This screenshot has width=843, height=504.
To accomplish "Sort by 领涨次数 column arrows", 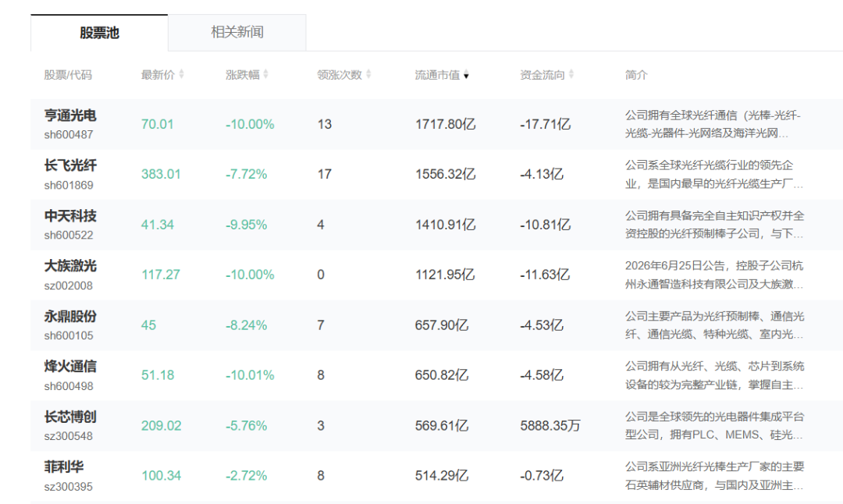I will pyautogui.click(x=368, y=74).
